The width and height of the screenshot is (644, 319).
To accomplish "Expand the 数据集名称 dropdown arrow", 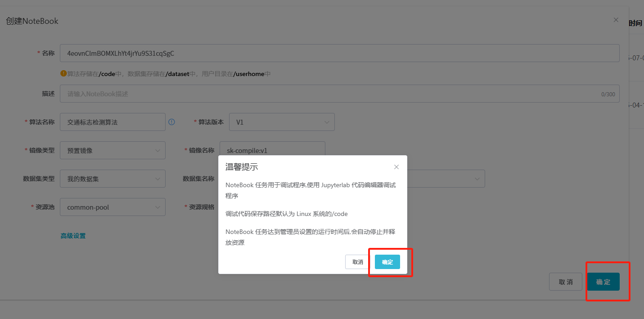I will pyautogui.click(x=477, y=179).
